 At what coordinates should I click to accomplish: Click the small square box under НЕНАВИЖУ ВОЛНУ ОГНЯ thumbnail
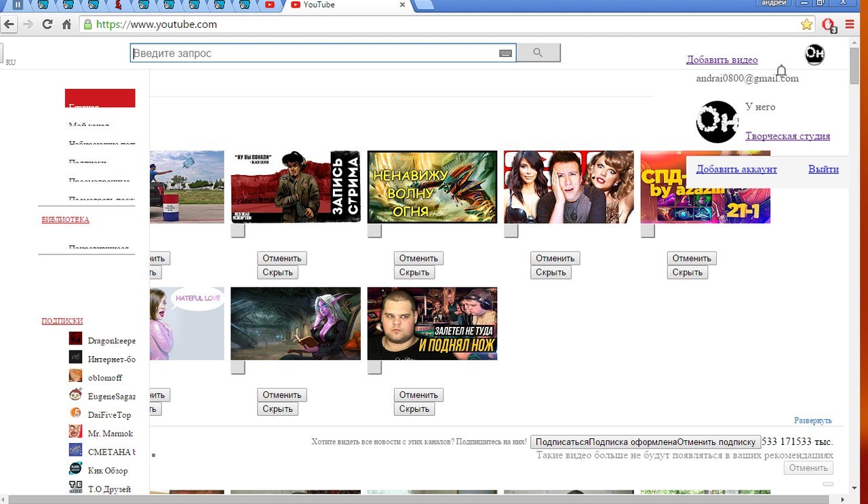tap(374, 231)
